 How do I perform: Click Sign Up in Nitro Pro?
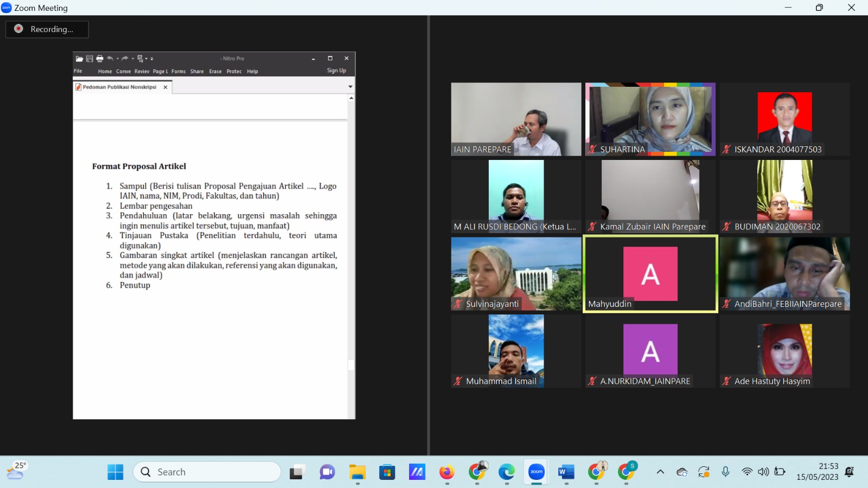(x=336, y=70)
